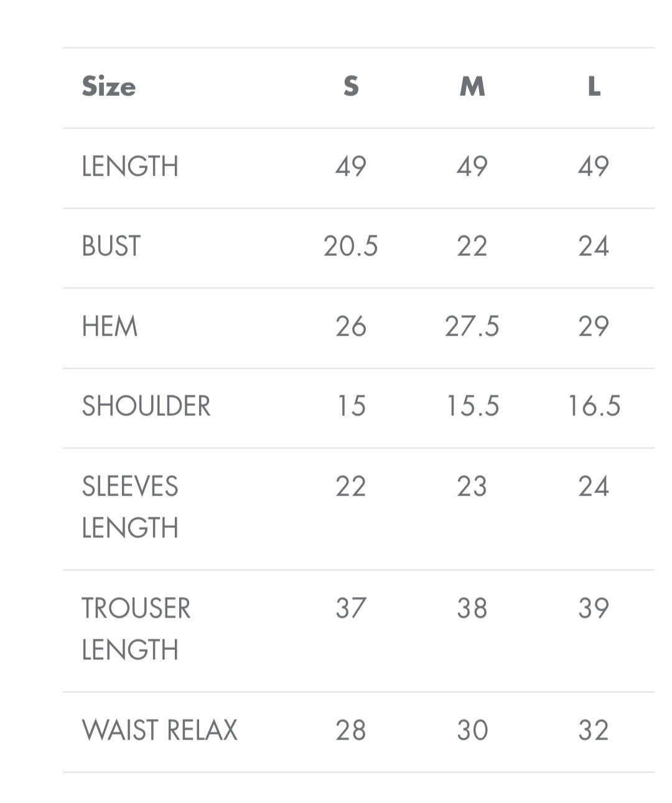Select the S size column header
672x803 pixels.
pos(351,87)
